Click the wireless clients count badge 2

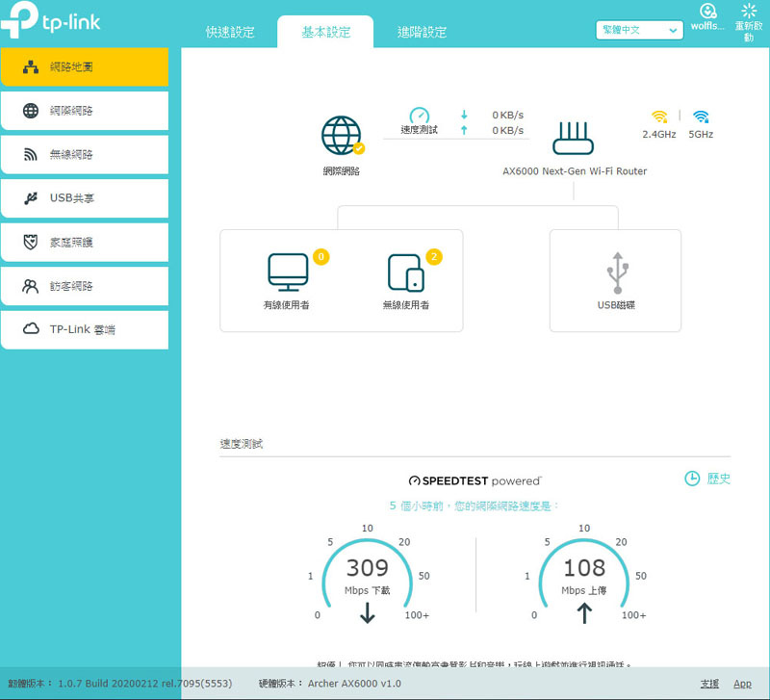pyautogui.click(x=434, y=256)
